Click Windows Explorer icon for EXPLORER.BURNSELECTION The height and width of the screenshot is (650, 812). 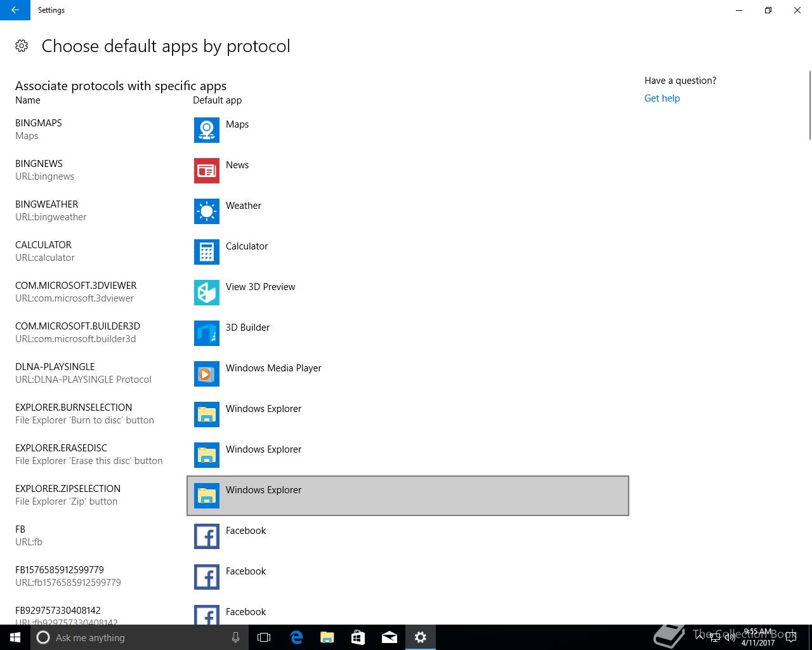[x=207, y=415]
